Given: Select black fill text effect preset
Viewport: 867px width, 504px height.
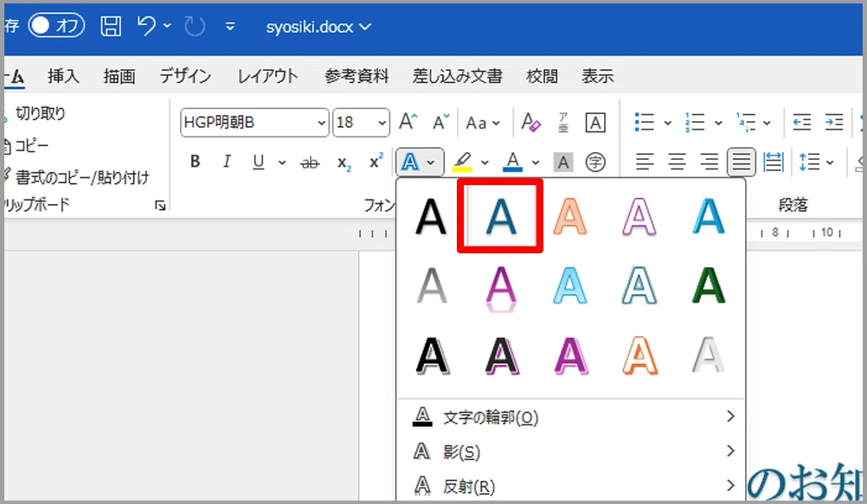Looking at the screenshot, I should (431, 217).
